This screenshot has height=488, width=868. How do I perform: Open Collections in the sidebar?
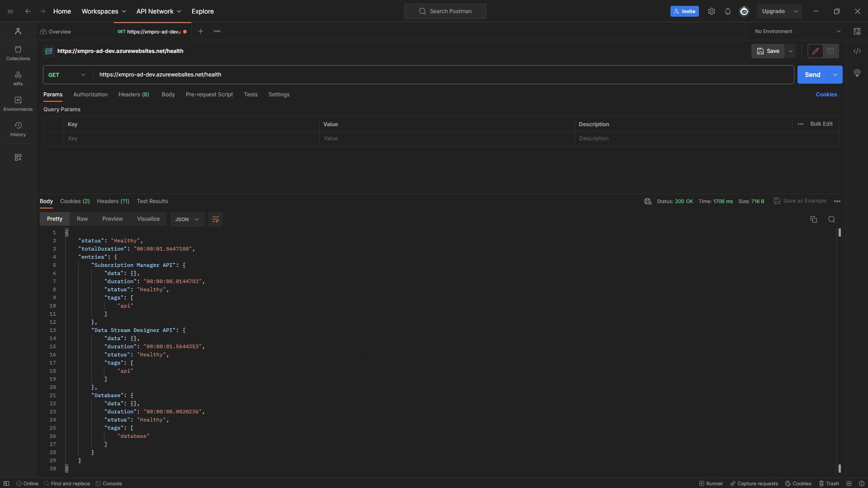pos(18,53)
